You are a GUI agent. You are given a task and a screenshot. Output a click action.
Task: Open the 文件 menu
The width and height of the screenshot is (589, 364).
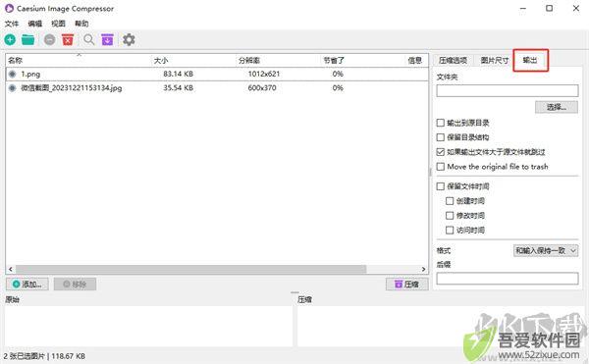pyautogui.click(x=12, y=24)
